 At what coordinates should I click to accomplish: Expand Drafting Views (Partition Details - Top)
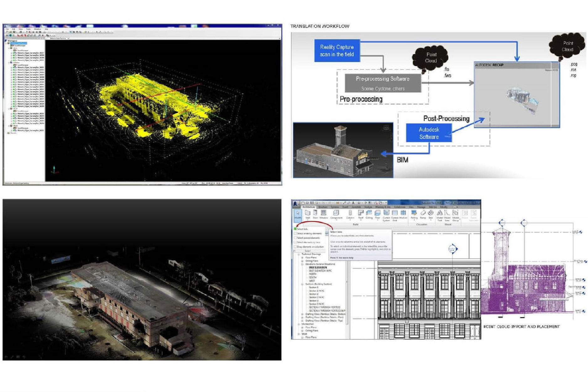coord(302,321)
